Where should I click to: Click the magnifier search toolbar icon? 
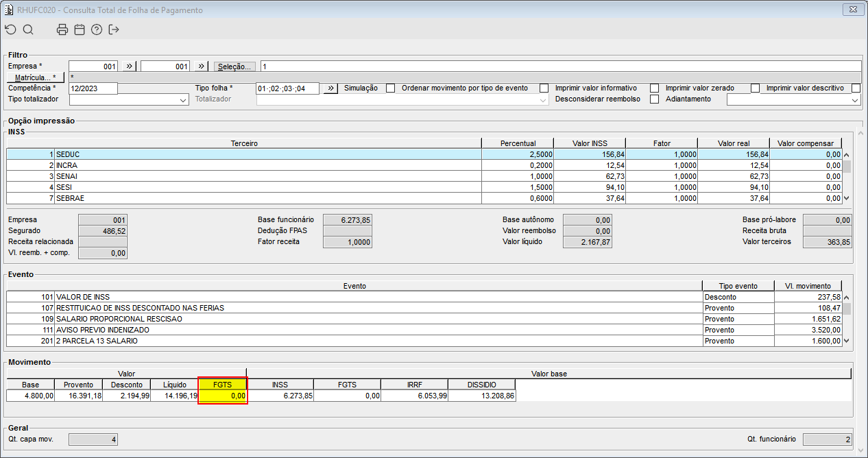(28, 29)
